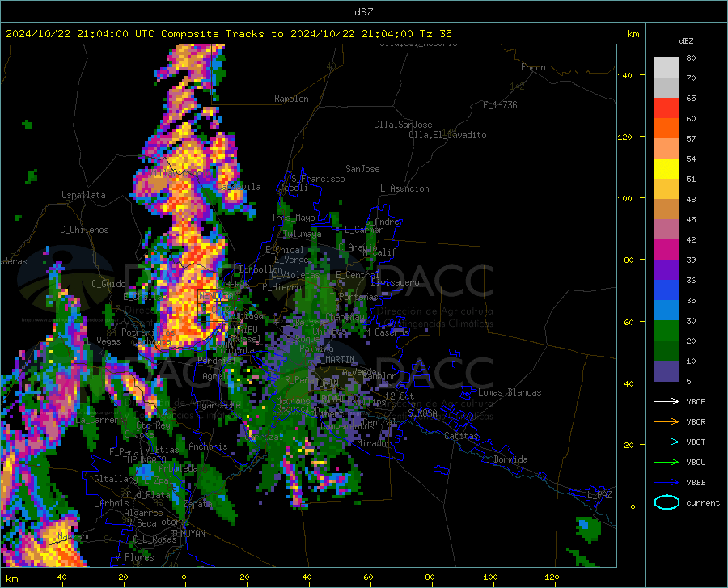This screenshot has height=588, width=728.
Task: Click the Ramblon label at the top of the map
Action: click(291, 99)
